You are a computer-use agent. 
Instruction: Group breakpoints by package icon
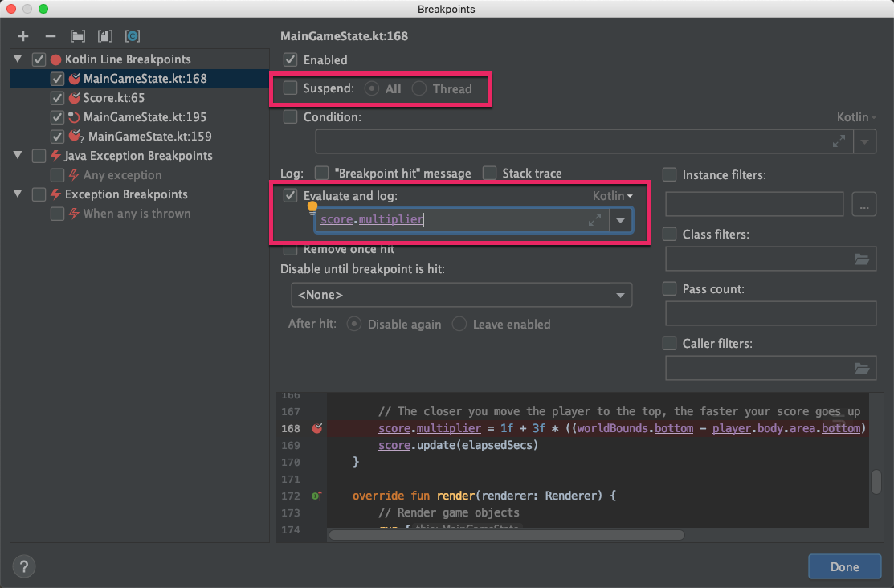pos(78,36)
